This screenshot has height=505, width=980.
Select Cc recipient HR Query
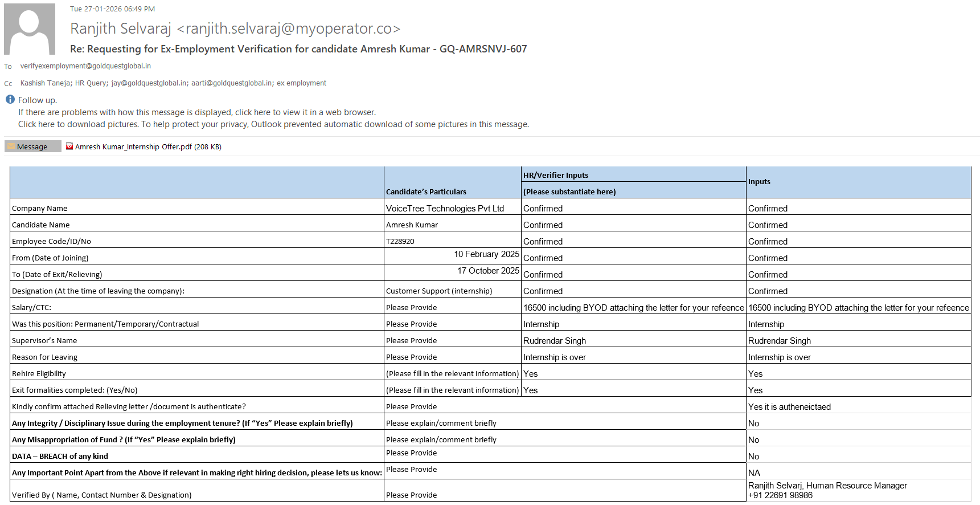point(91,83)
